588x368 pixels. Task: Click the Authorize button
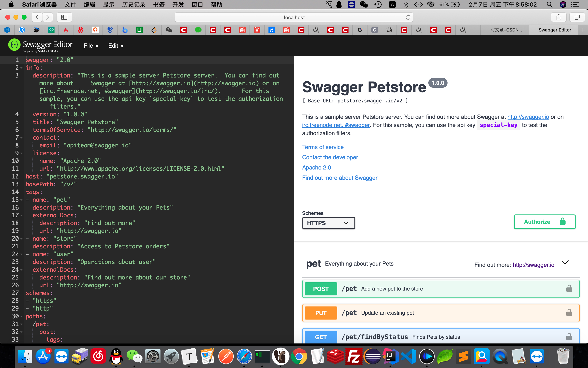545,222
